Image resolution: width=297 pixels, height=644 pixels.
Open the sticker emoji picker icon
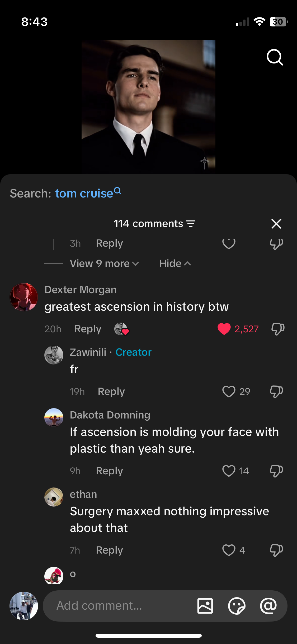[x=237, y=606]
